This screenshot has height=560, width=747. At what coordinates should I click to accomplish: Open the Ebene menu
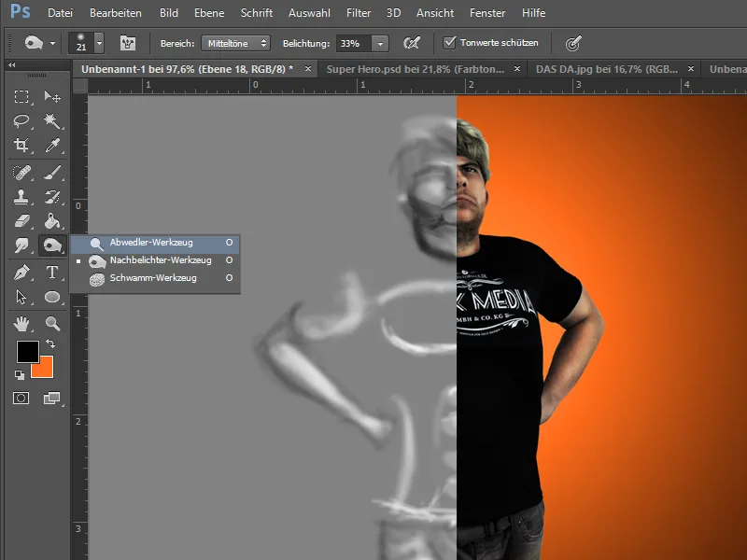(209, 13)
